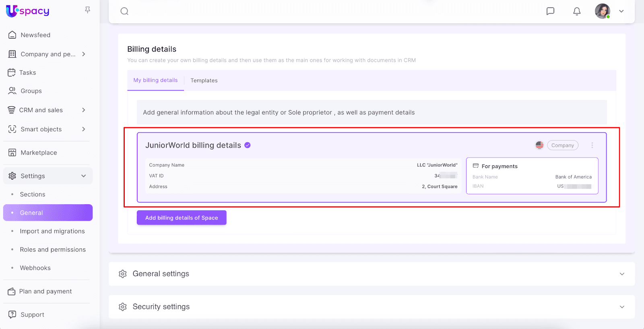Screen dimensions: 644x329
Task: Click the verified badge next to JuniorWorld
Action: [x=248, y=145]
